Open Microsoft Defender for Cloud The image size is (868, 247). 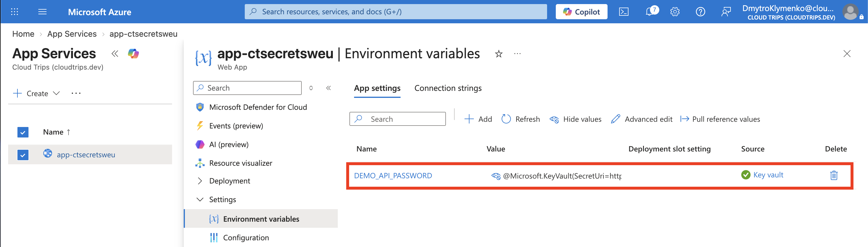coord(258,107)
